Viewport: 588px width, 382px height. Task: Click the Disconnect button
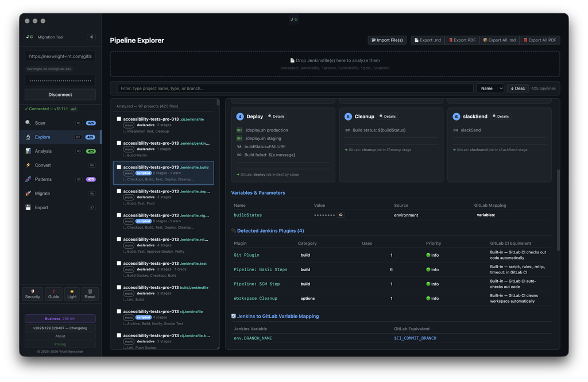pyautogui.click(x=60, y=95)
